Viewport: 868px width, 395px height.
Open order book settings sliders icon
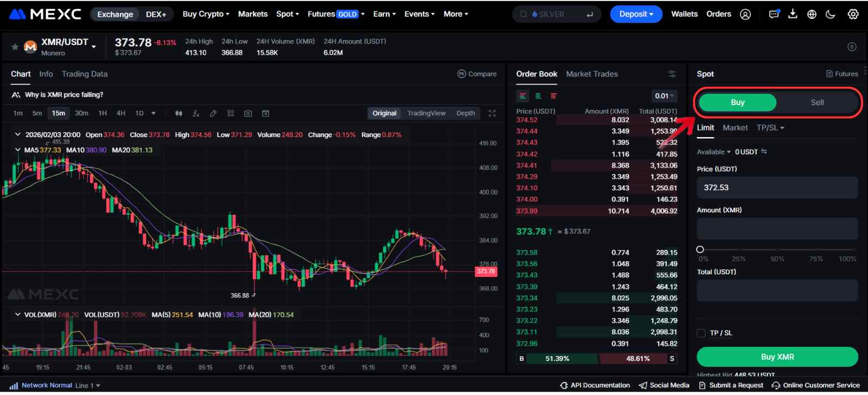coord(672,74)
